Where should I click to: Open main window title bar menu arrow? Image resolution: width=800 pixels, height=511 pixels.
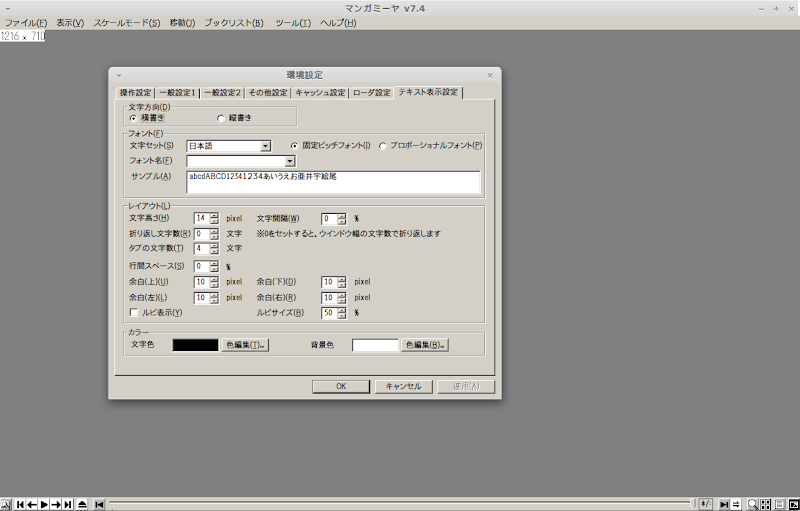click(8, 9)
